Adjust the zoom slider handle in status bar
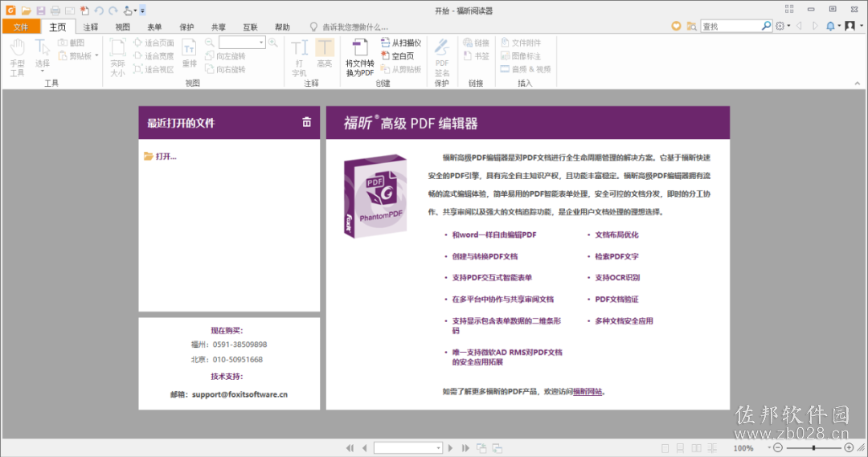Viewport: 868px width, 457px height. coord(813,447)
